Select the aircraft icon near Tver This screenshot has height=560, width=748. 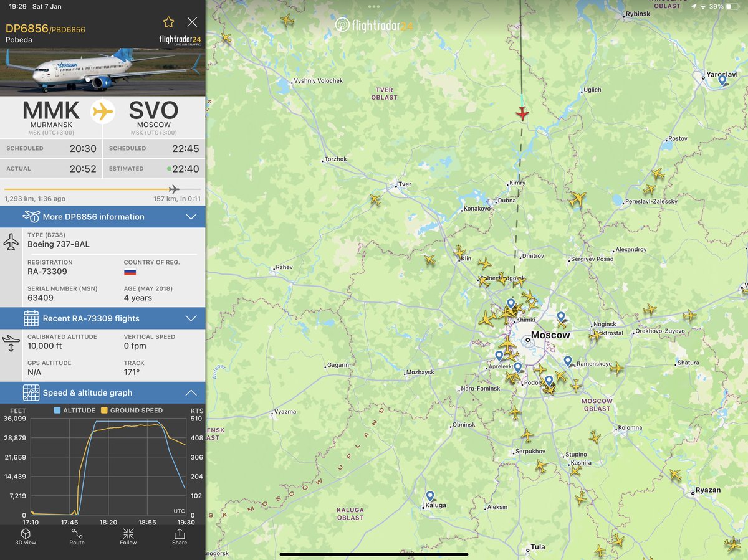[x=375, y=200]
